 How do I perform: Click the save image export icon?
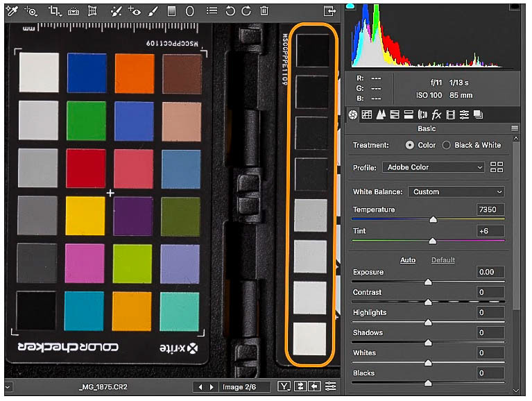point(329,11)
